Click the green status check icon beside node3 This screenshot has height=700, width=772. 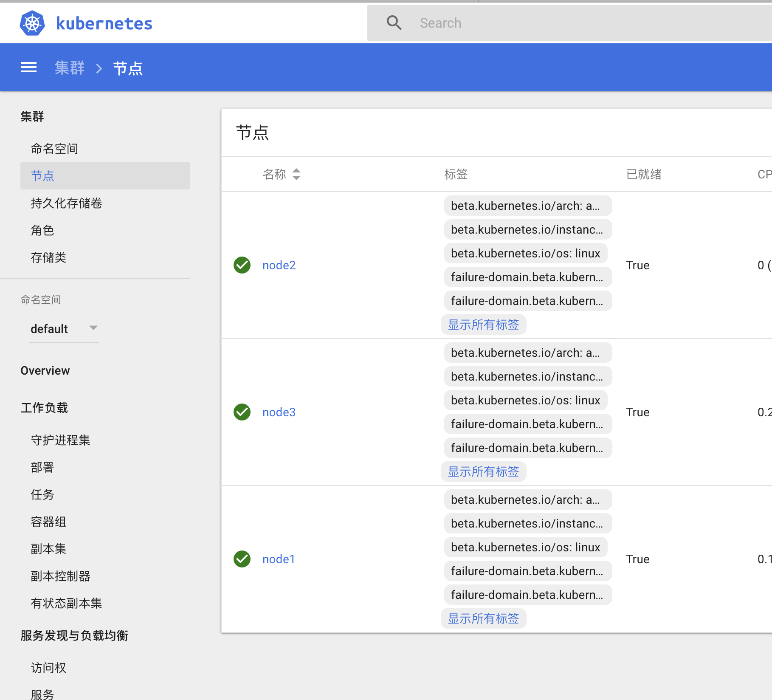tap(242, 412)
